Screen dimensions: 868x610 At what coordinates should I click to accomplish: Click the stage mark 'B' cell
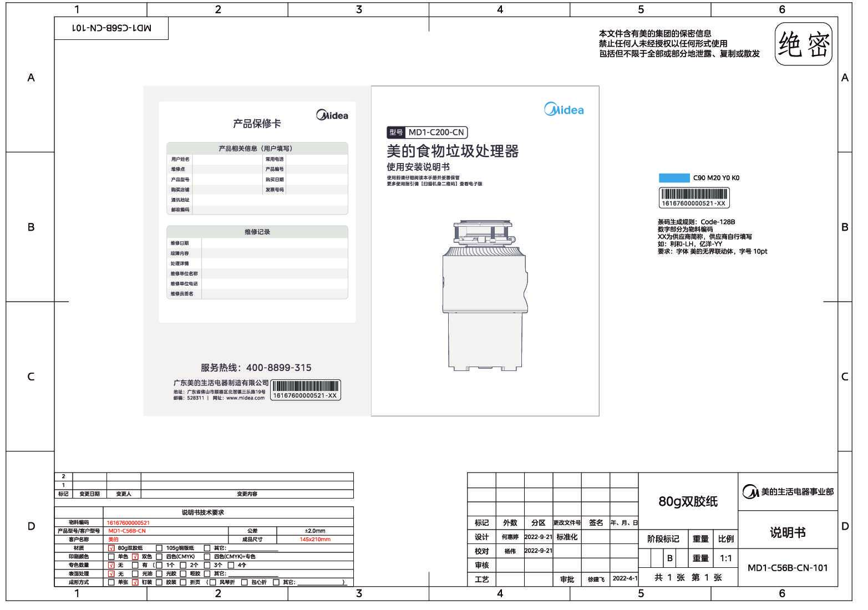669,558
